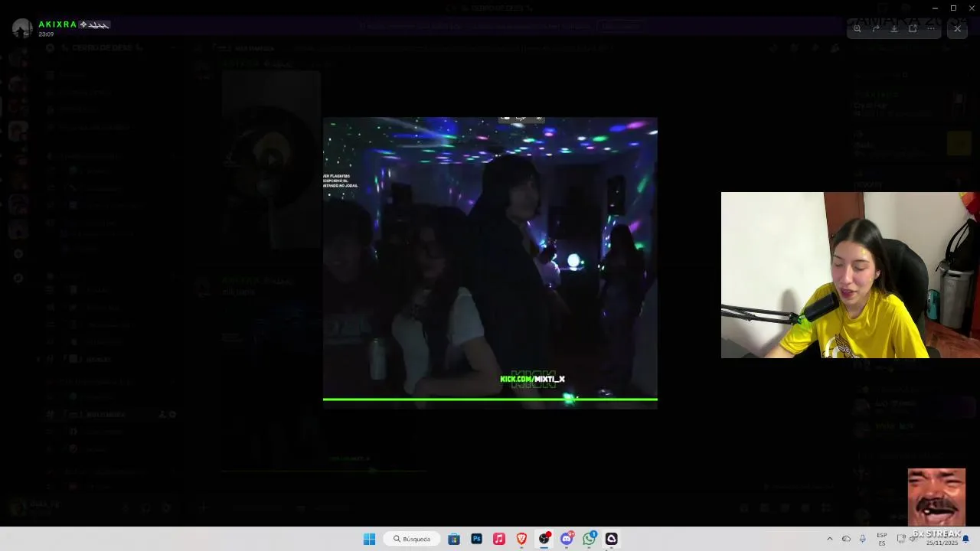Click the laughing man meme image
Screen dimensions: 980x551
[x=936, y=496]
